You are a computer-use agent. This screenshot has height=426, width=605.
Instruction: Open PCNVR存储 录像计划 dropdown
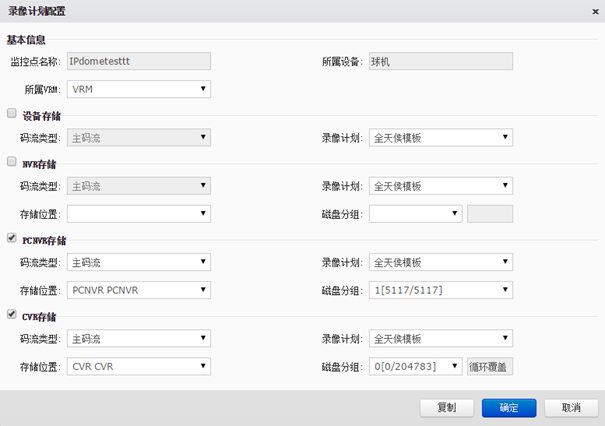[x=441, y=262]
